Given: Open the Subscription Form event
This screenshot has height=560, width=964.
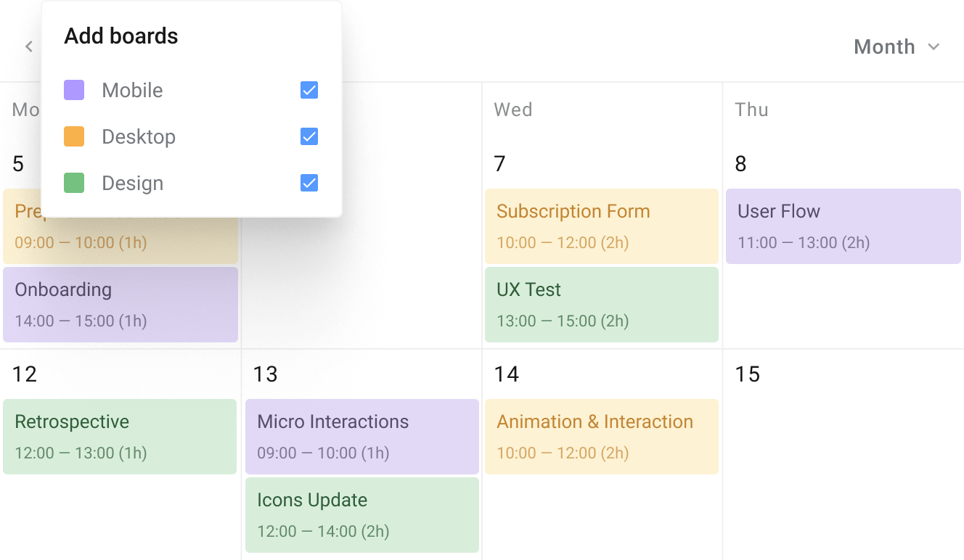Looking at the screenshot, I should (x=602, y=226).
